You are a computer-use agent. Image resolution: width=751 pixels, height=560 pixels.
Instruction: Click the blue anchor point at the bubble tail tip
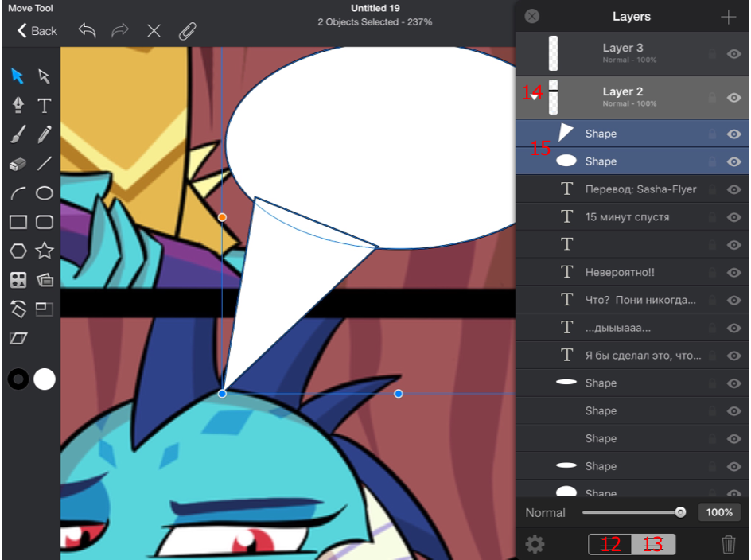click(x=222, y=394)
